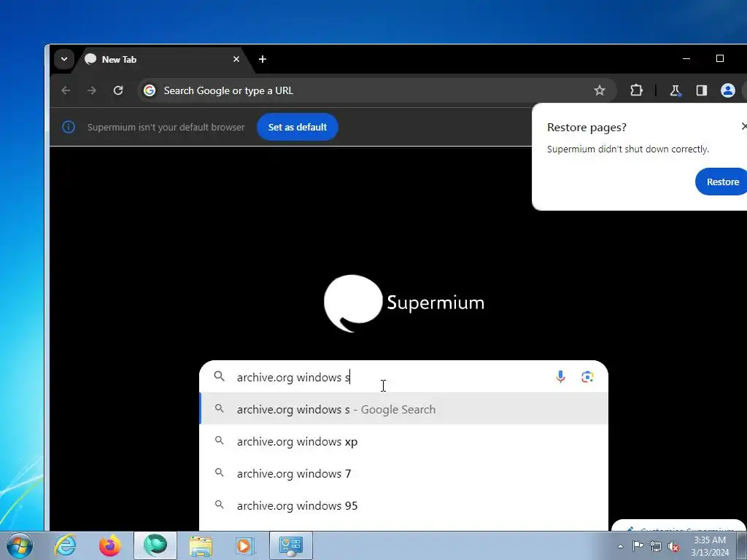The height and width of the screenshot is (560, 747).
Task: Select the New Tab tab
Action: [x=162, y=60]
